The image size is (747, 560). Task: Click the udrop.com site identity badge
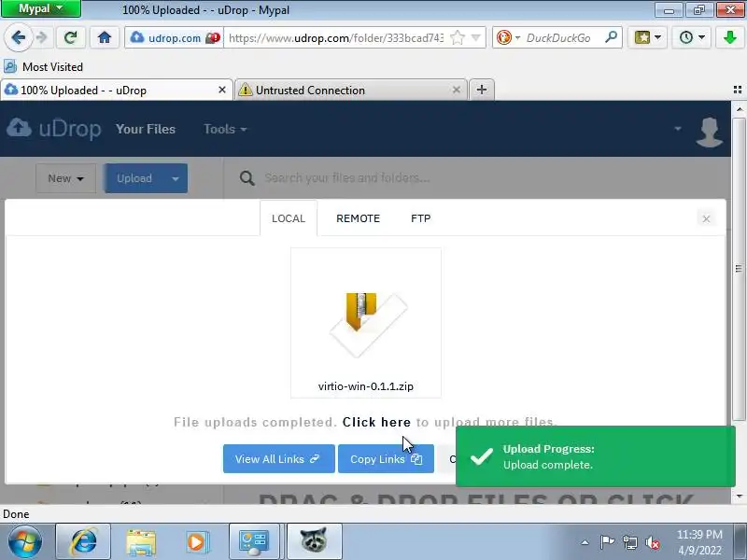174,37
